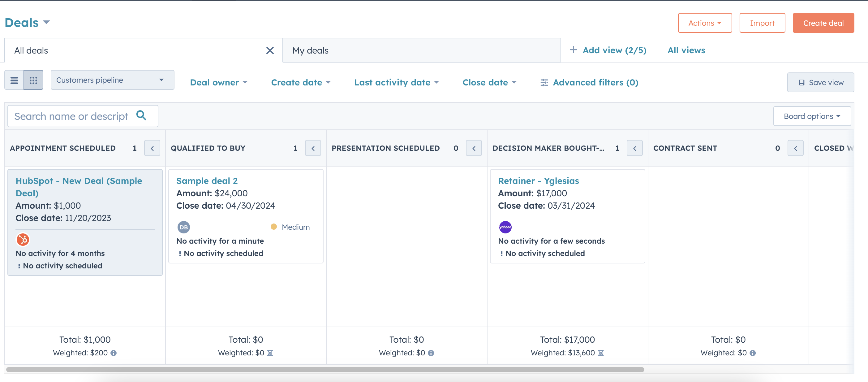The height and width of the screenshot is (382, 868).
Task: Close the All deals view tab
Action: (x=270, y=50)
